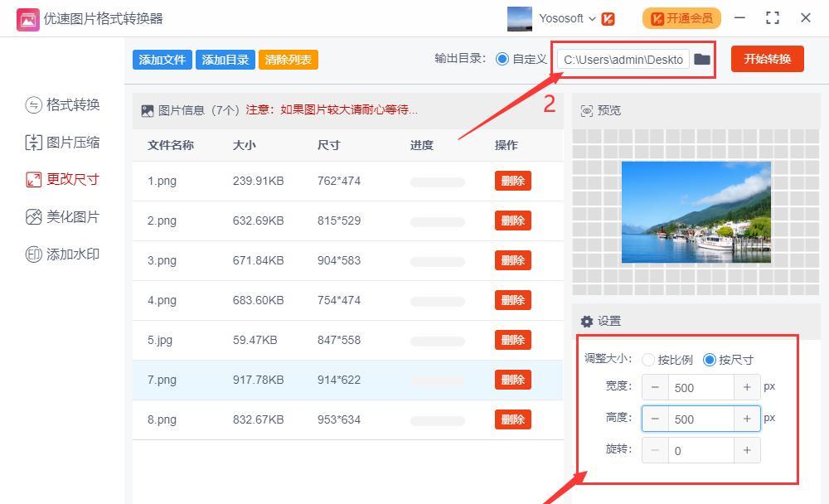
Task: Click the 开通会员 membership button
Action: point(681,18)
